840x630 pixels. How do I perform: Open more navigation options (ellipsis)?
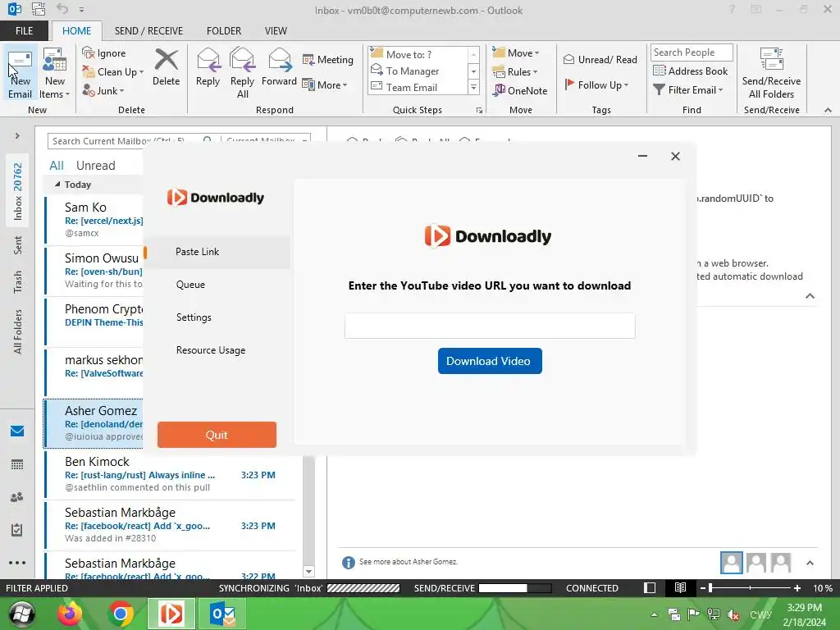tap(17, 563)
